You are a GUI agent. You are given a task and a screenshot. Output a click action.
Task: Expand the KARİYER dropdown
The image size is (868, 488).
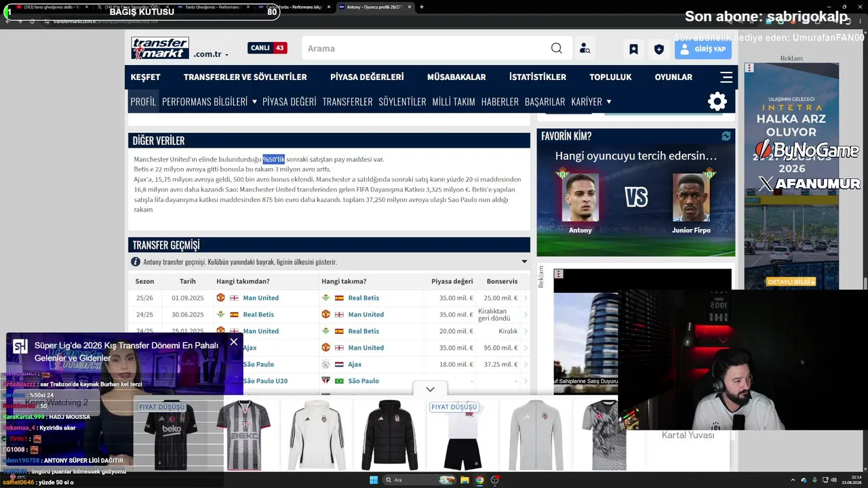608,102
